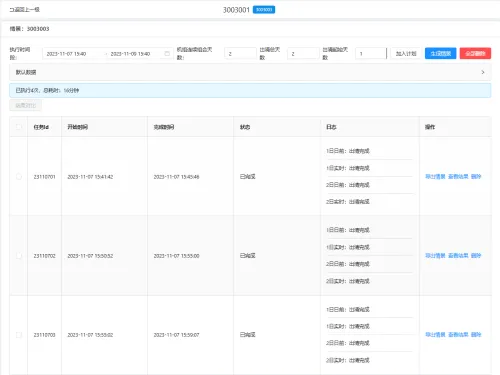Screen dimensions: 500x375
Task: Click 已完成 status in the 23110701 row
Action: click(248, 177)
